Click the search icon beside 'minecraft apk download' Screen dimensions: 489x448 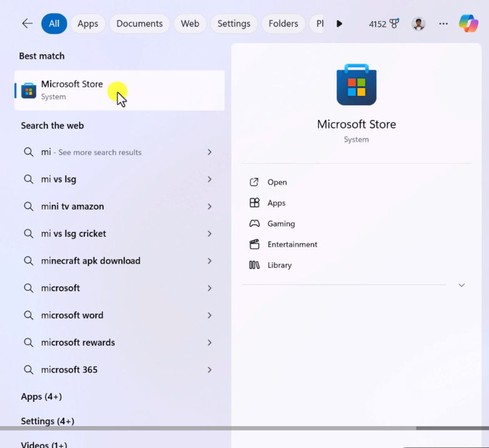[x=28, y=261]
